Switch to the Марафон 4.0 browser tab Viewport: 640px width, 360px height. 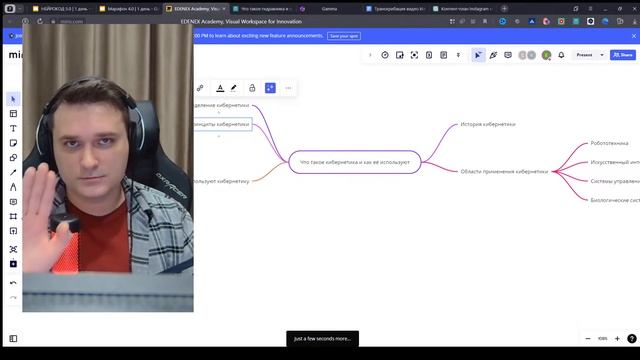(x=129, y=9)
